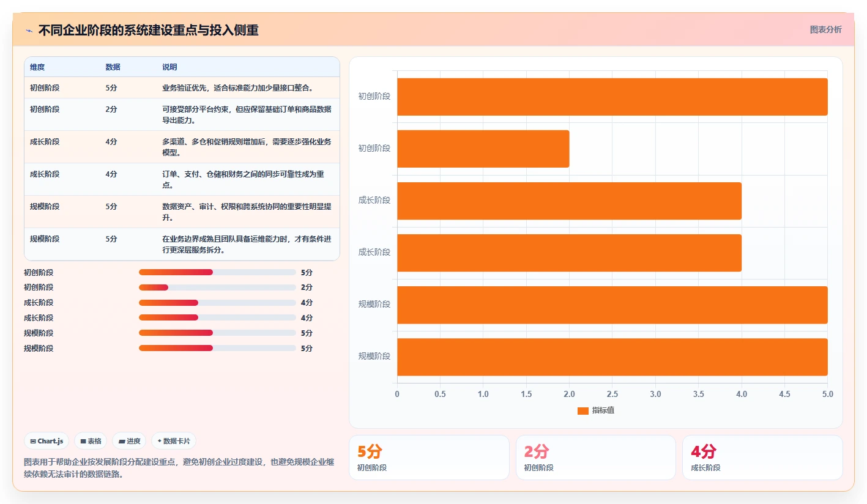Select the cell starting 多渠道、多仓和促销规则

tap(247, 147)
